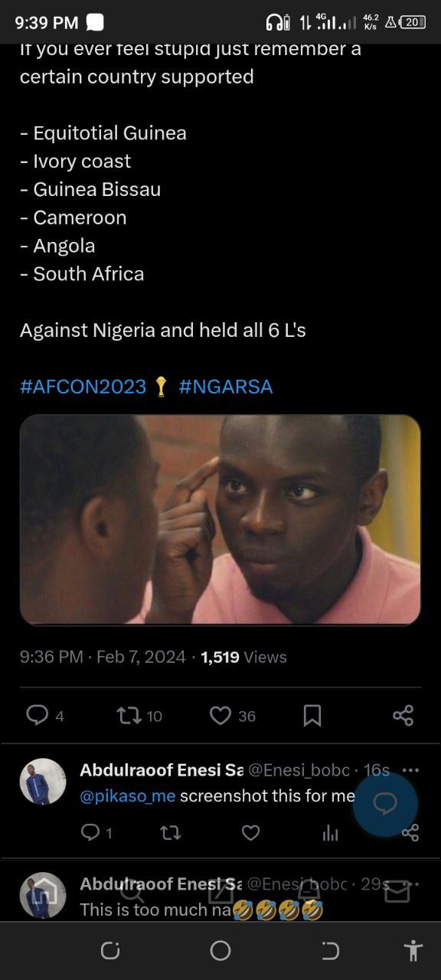Open the #NGARSA hashtag
This screenshot has width=441, height=980.
pyautogui.click(x=226, y=387)
